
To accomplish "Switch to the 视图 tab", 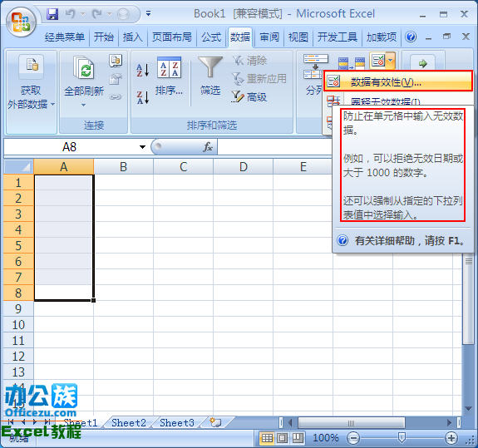I will click(x=298, y=37).
